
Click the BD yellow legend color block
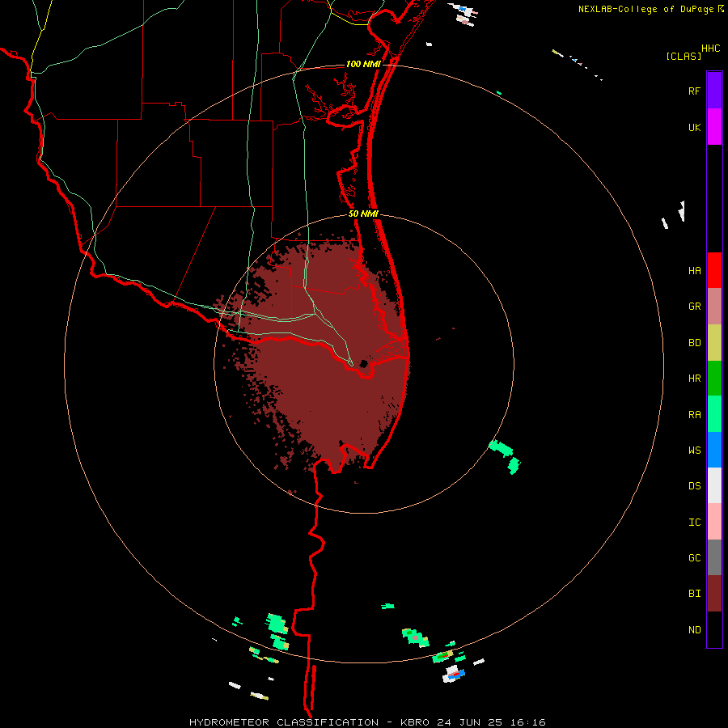pos(714,343)
